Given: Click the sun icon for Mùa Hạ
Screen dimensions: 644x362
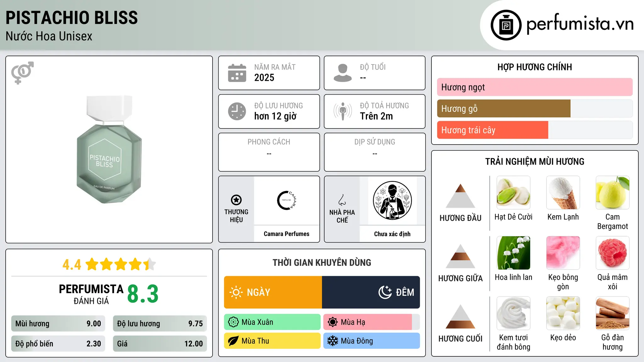Looking at the screenshot, I should click(333, 322).
